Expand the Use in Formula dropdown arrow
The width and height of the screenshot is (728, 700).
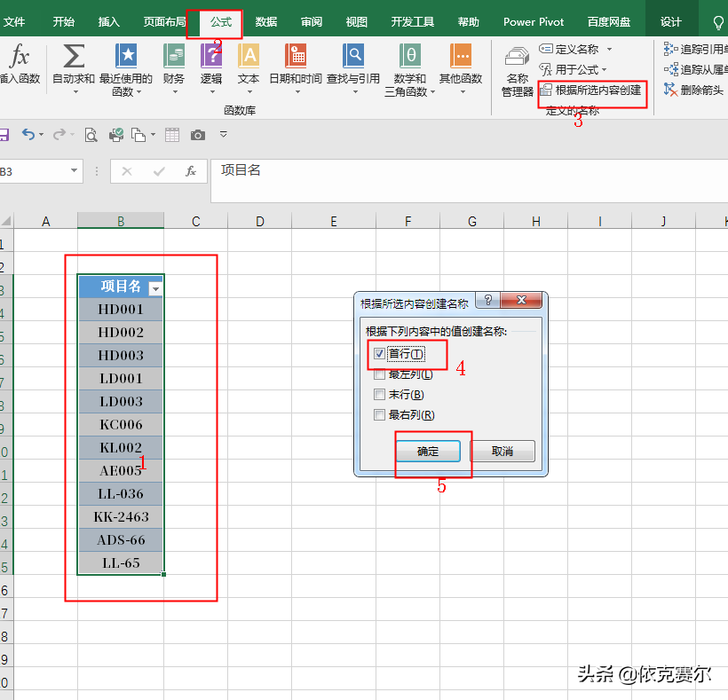604,70
